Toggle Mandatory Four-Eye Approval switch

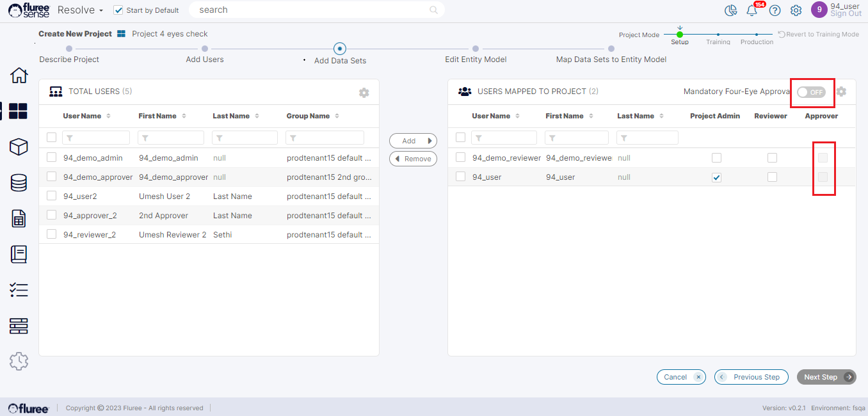tap(811, 92)
